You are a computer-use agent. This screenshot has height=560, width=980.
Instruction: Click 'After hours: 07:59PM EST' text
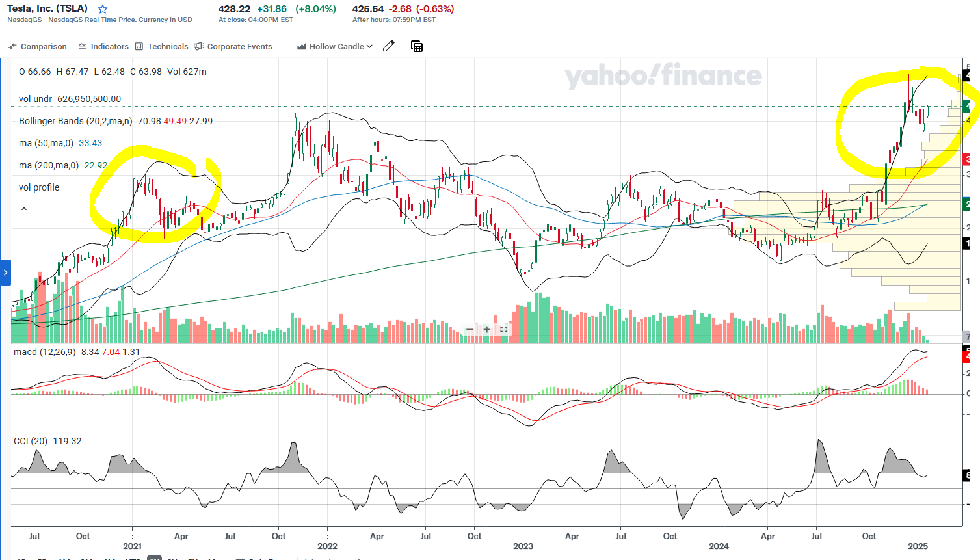(x=394, y=20)
